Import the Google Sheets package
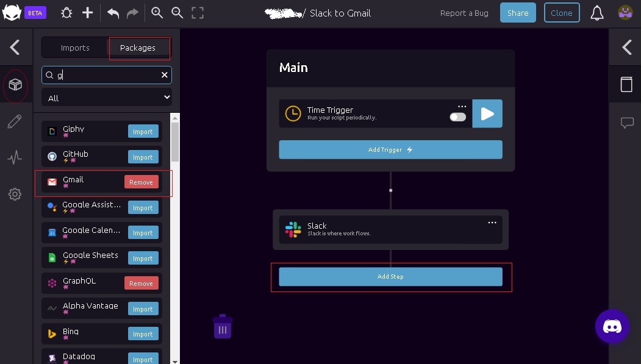The height and width of the screenshot is (364, 641). point(143,258)
